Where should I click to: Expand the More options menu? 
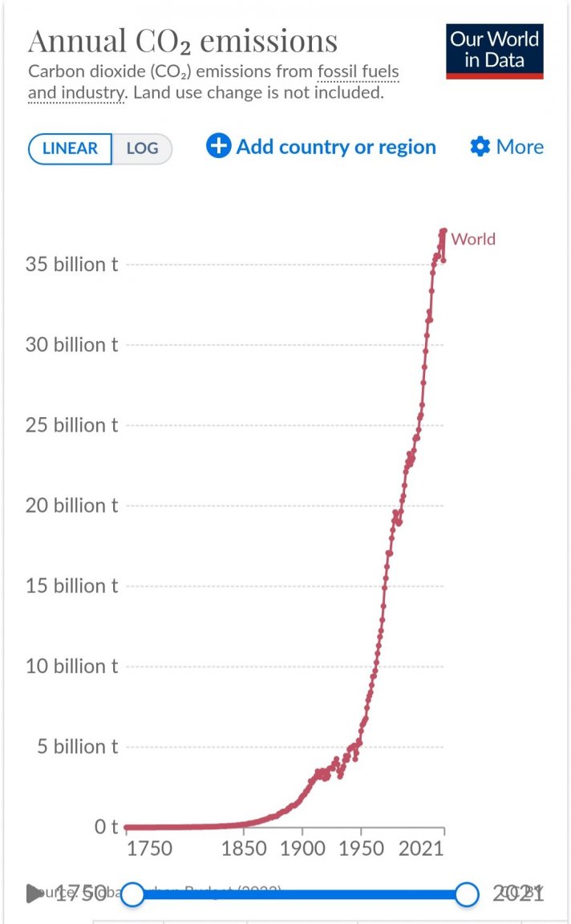(x=507, y=147)
